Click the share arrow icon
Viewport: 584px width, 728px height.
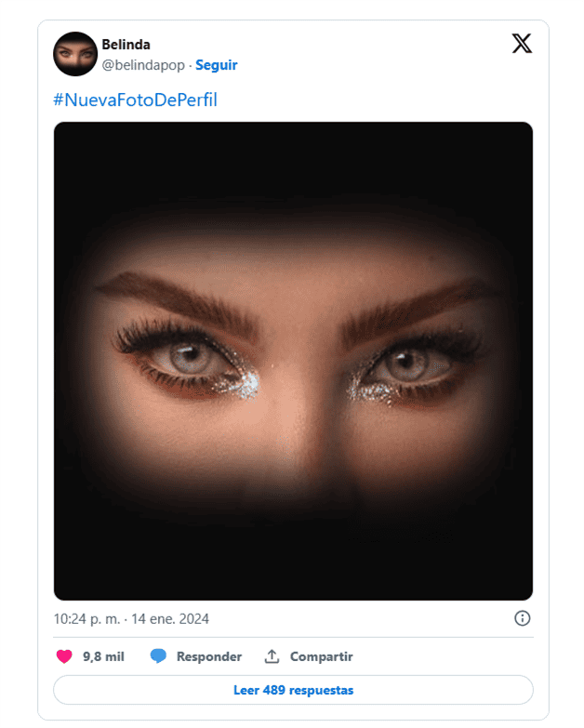point(272,656)
